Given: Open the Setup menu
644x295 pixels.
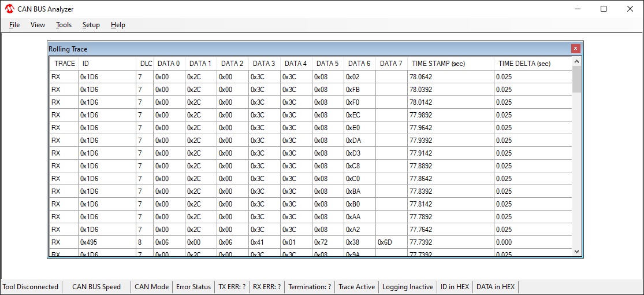Looking at the screenshot, I should 91,25.
